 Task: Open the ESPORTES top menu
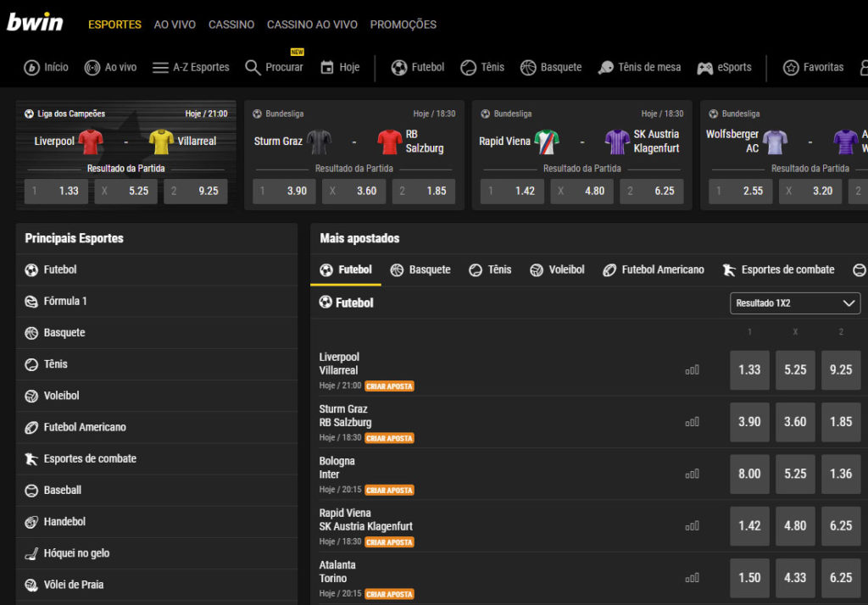pos(114,25)
